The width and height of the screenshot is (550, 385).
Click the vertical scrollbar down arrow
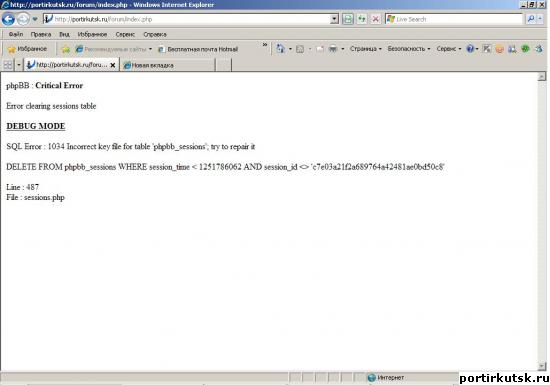coord(542,366)
